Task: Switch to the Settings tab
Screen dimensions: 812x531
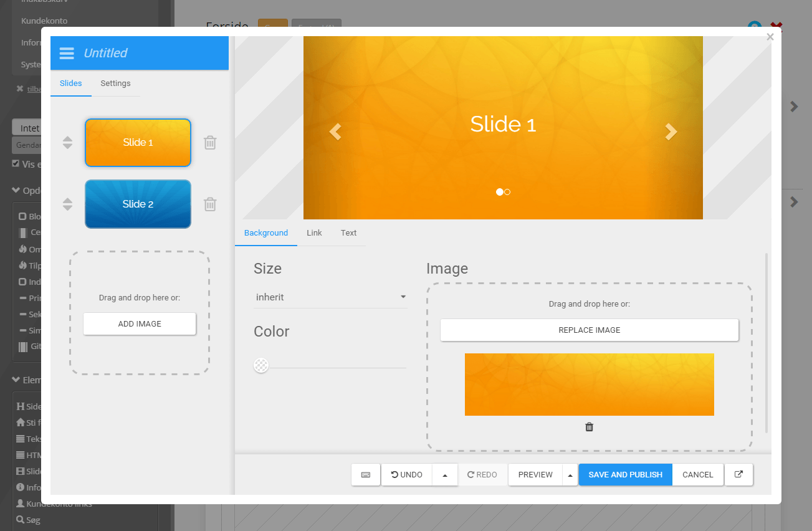Action: pyautogui.click(x=115, y=84)
